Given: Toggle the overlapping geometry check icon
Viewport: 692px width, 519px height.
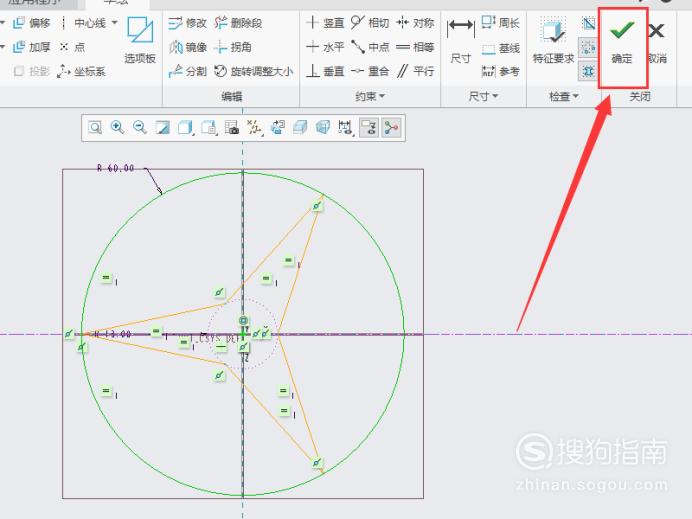Looking at the screenshot, I should click(587, 24).
